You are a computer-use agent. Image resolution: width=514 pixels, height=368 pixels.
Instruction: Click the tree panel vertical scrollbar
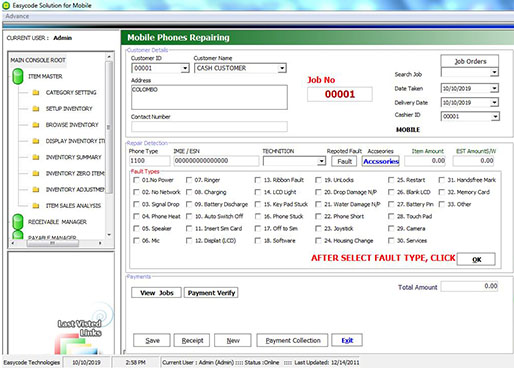(x=109, y=127)
